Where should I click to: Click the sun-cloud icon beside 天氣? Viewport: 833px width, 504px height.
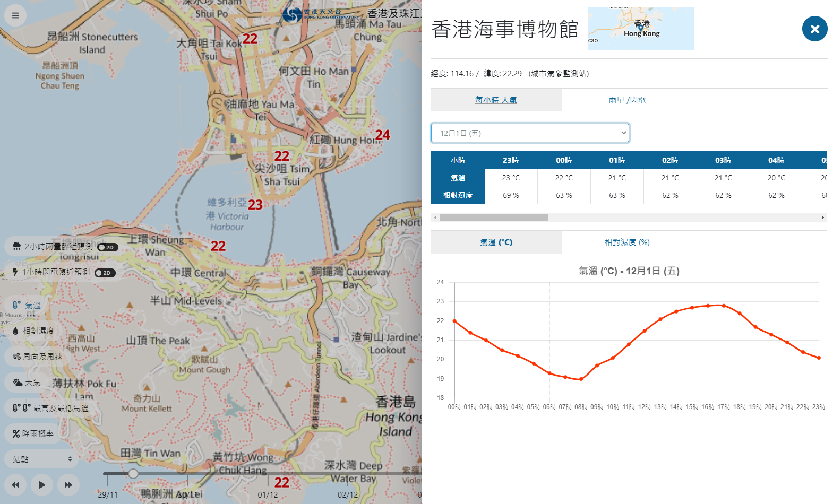(18, 382)
